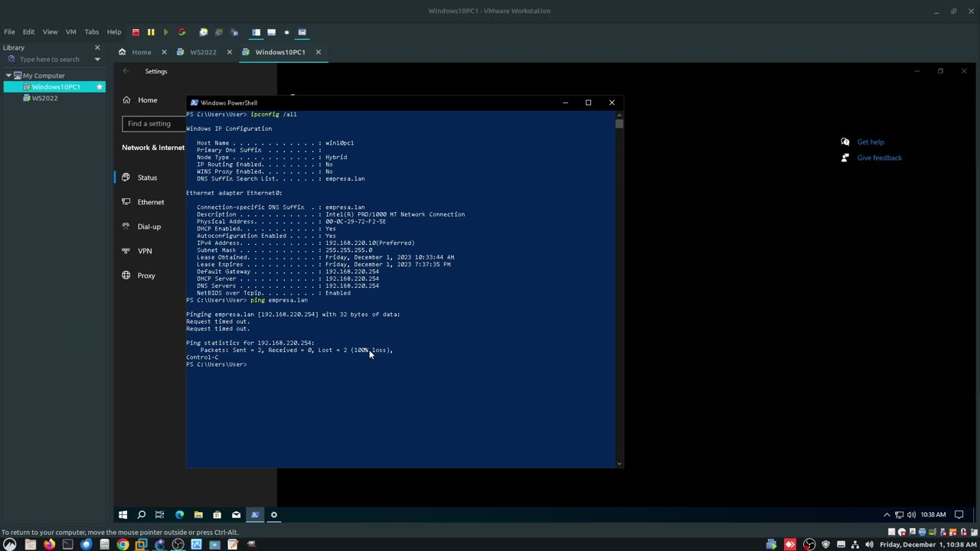The width and height of the screenshot is (980, 551).
Task: Open the Mail app from guest taskbar
Action: tap(236, 515)
